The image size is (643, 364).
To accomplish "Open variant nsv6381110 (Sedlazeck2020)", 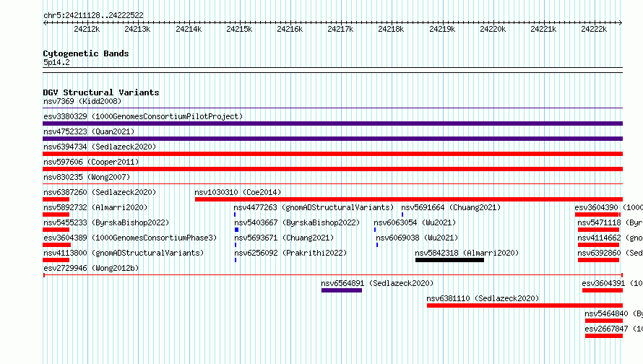I will point(483,298).
